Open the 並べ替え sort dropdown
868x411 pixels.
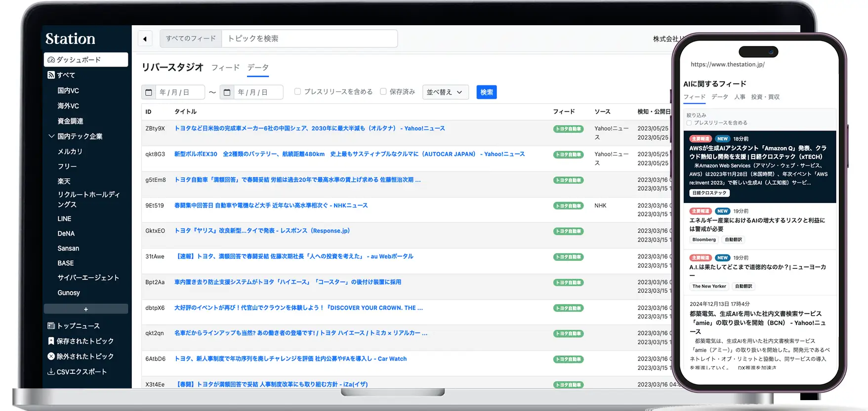tap(445, 92)
